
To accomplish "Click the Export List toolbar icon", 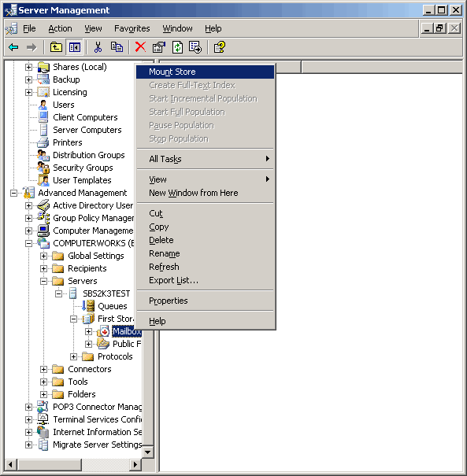I will (195, 47).
